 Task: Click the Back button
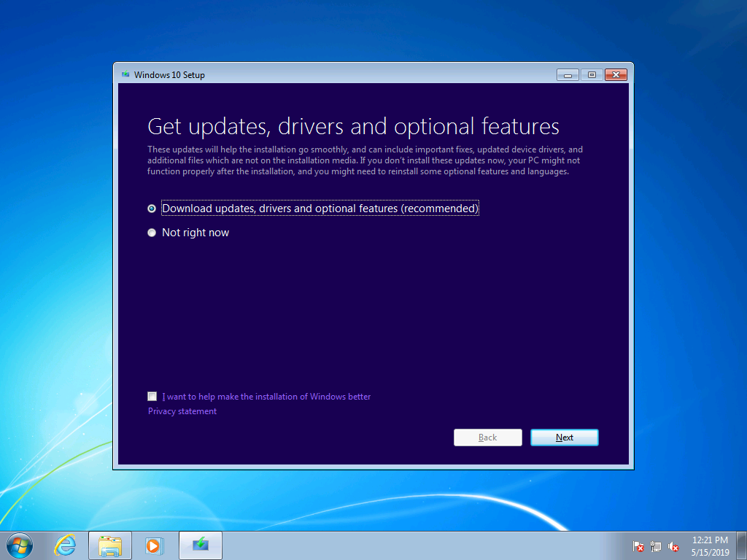[487, 437]
